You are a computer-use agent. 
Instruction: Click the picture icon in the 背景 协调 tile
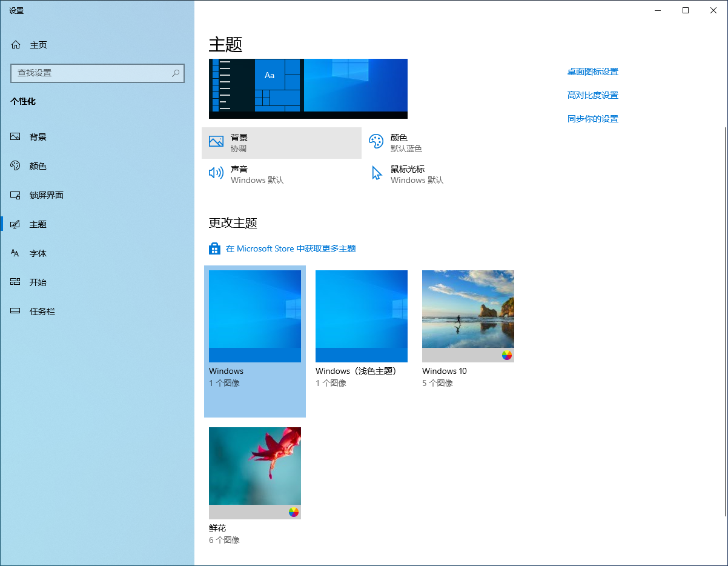216,141
